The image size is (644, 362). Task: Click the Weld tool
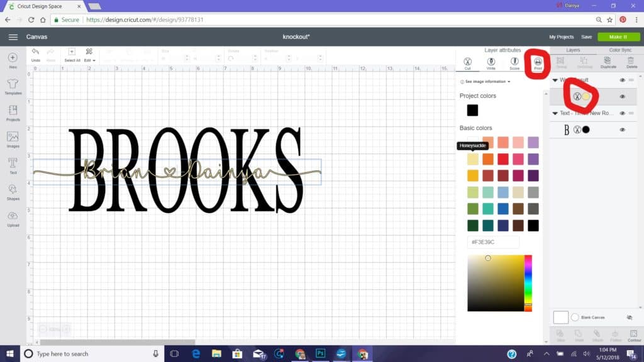coord(579,336)
